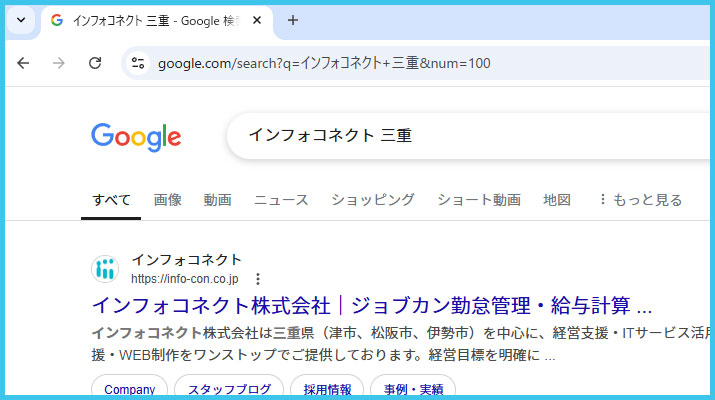The width and height of the screenshot is (715, 400).
Task: Focus the address bar URL
Action: [x=324, y=63]
